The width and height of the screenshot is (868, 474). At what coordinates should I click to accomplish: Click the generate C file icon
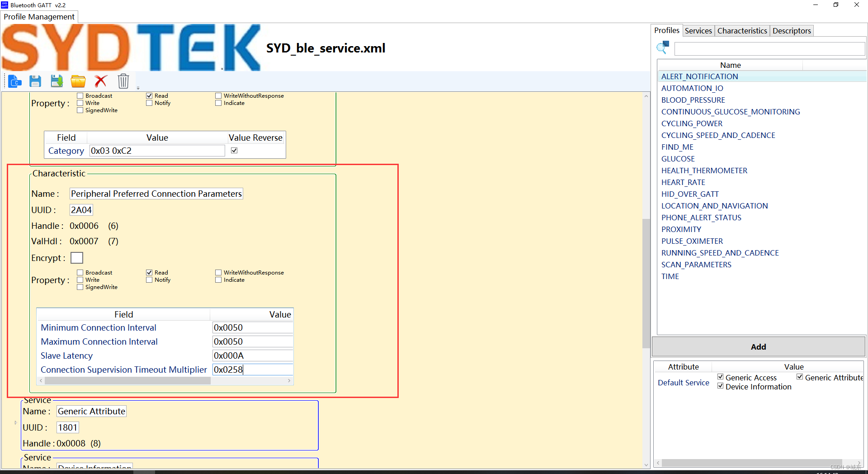point(14,81)
